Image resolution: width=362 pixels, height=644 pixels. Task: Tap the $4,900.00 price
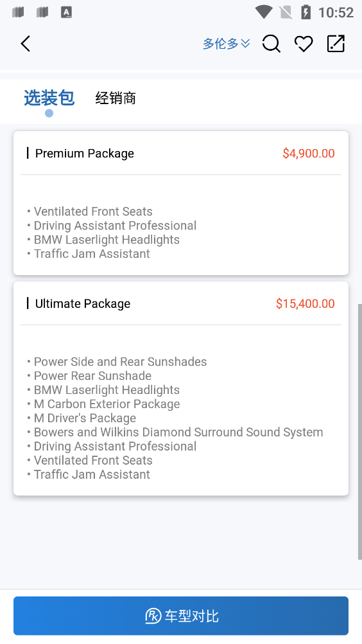[x=309, y=153]
